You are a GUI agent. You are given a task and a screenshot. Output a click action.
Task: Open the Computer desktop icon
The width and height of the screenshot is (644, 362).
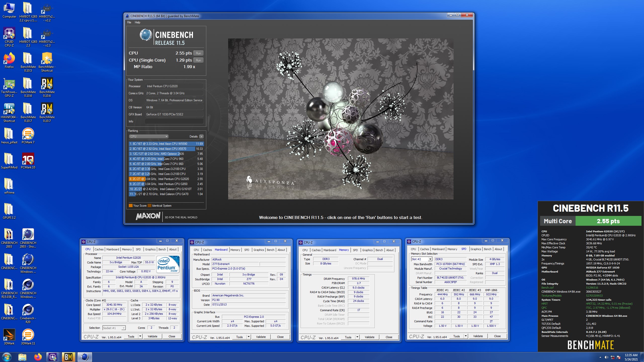pos(9,11)
